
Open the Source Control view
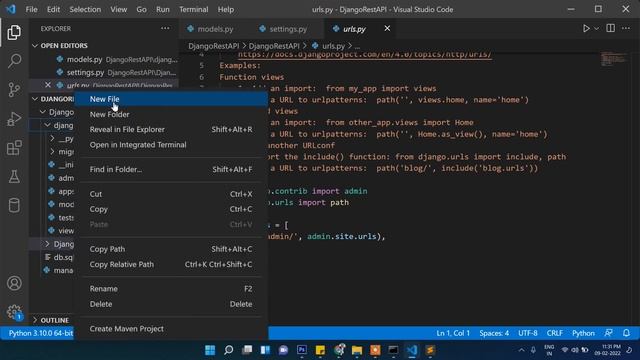[x=14, y=90]
